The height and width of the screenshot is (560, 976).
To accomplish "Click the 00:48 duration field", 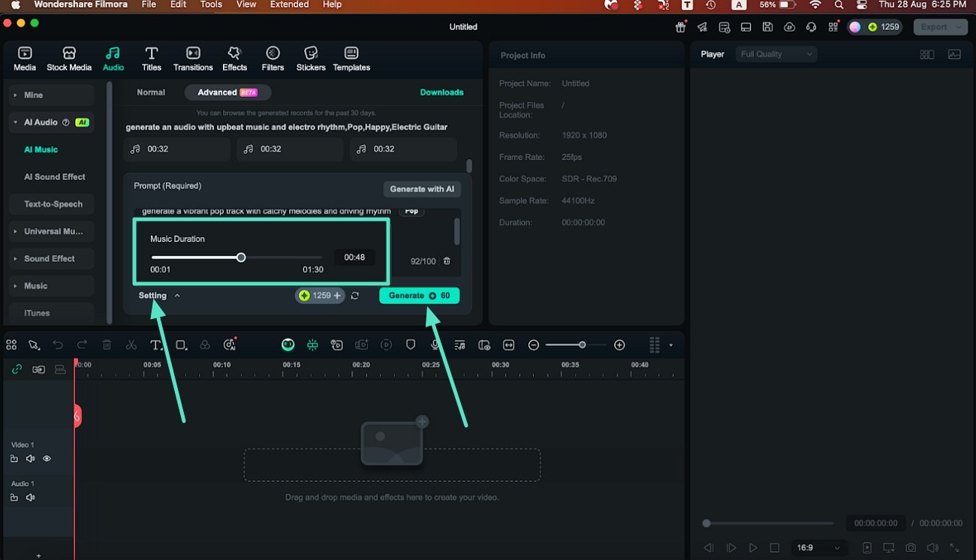I will pyautogui.click(x=354, y=257).
